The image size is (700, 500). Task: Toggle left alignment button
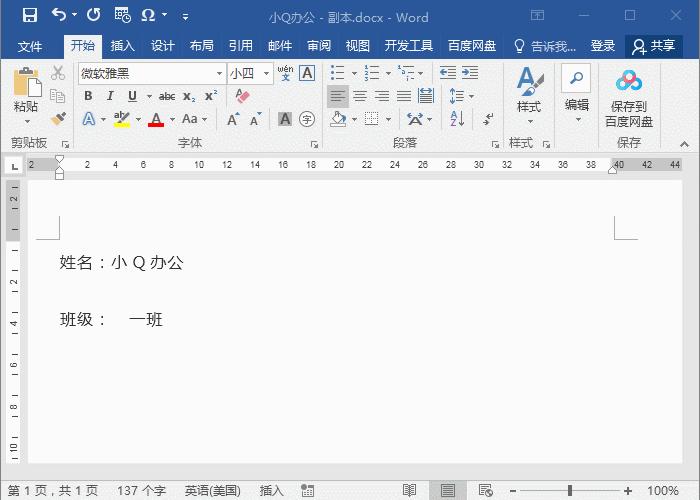tap(338, 96)
